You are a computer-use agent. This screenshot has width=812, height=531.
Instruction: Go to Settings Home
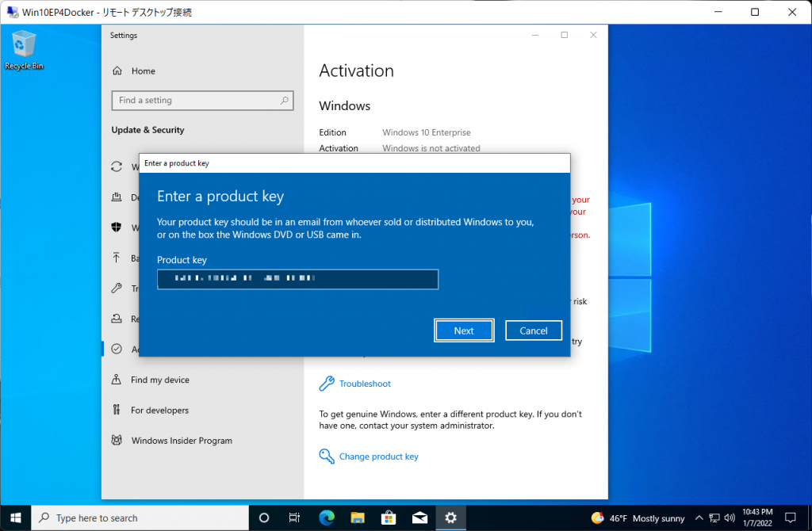[x=143, y=71]
